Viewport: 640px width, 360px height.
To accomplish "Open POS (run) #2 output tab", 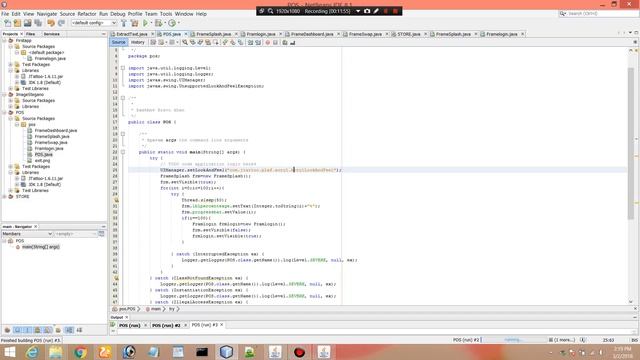I will [166, 325].
